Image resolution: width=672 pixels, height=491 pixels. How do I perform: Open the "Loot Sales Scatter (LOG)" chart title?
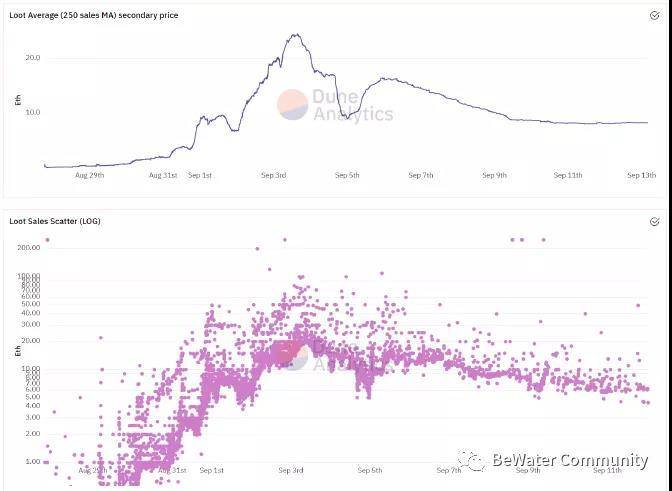point(55,221)
